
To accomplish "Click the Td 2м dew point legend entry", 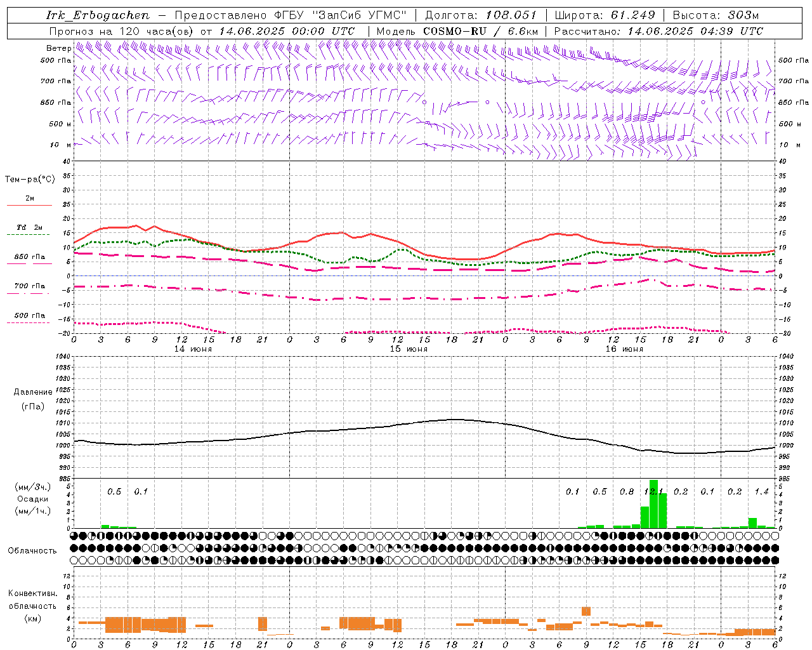I will [x=30, y=227].
